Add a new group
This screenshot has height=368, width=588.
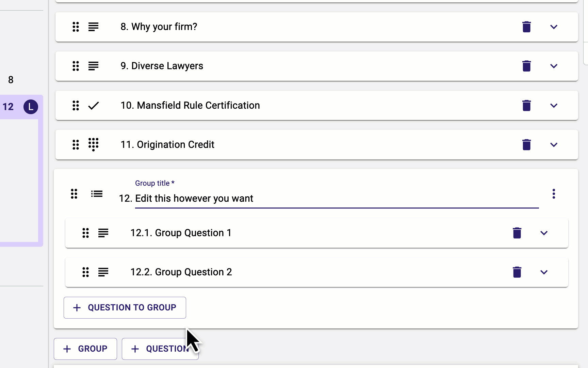coord(85,349)
